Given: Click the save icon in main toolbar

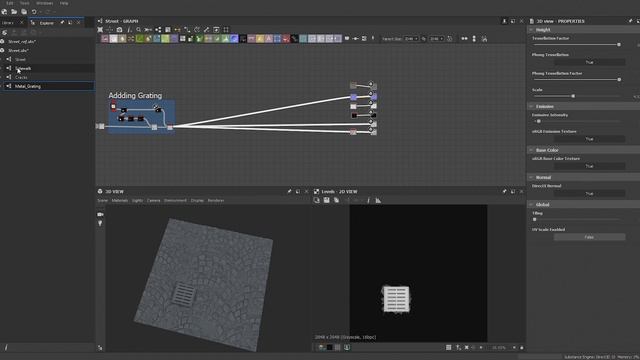Looking at the screenshot, I should point(24,12).
